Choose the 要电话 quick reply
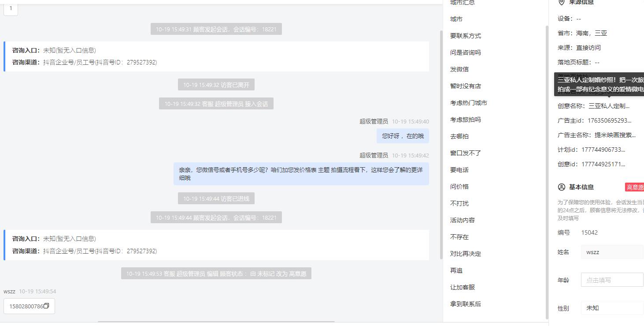This screenshot has height=326, width=644. pyautogui.click(x=459, y=170)
